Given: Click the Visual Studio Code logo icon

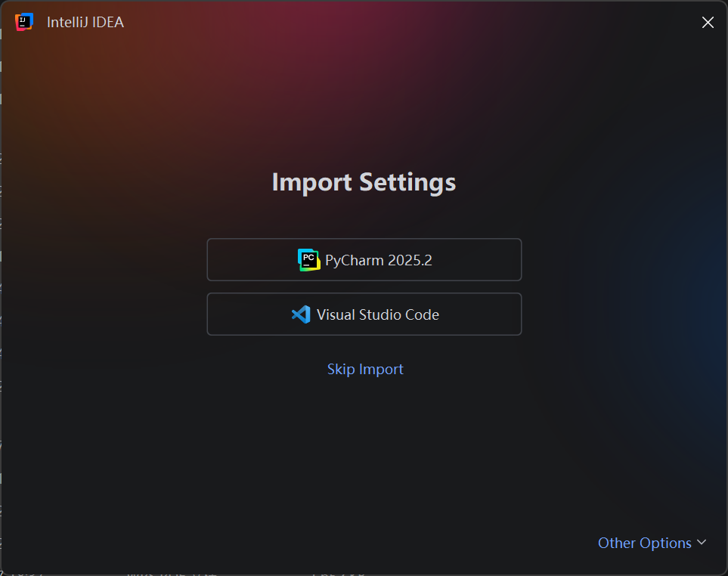Looking at the screenshot, I should click(x=301, y=314).
